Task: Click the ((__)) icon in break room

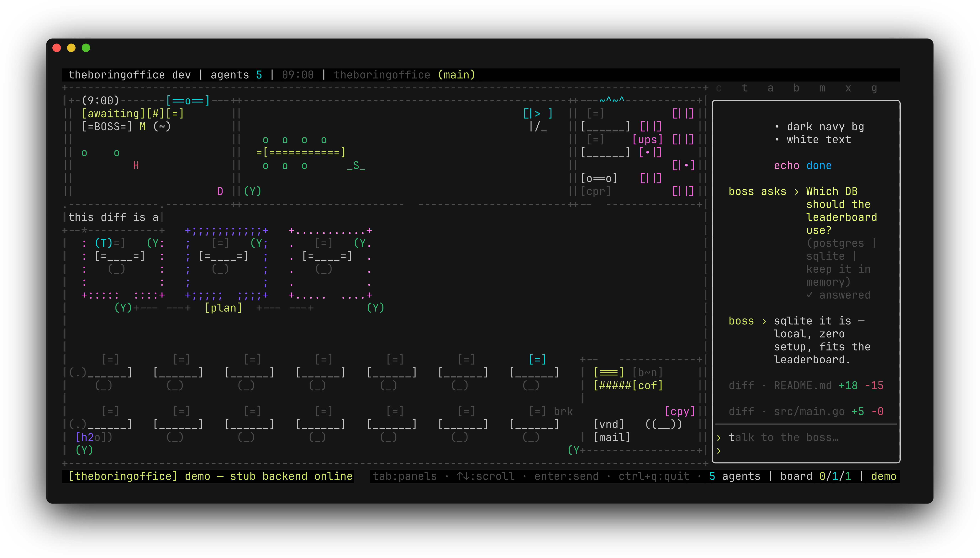Action: click(663, 424)
